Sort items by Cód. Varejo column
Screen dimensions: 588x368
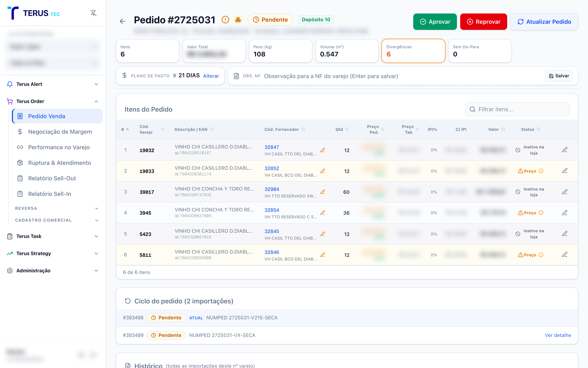pos(163,129)
